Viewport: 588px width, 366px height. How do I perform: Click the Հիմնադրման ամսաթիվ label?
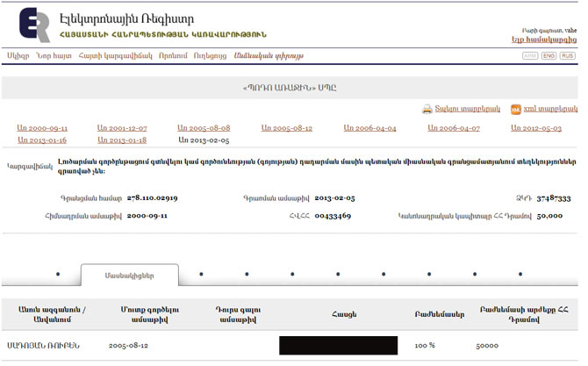[83, 216]
